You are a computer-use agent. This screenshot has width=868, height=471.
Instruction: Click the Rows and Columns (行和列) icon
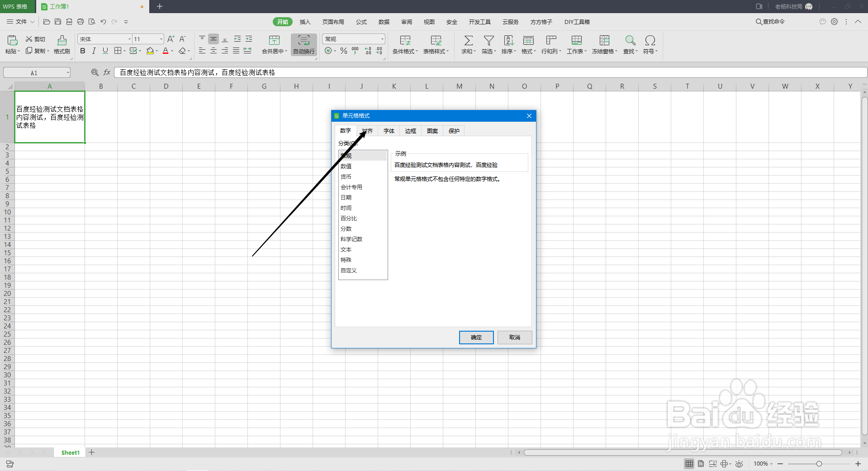pos(551,40)
